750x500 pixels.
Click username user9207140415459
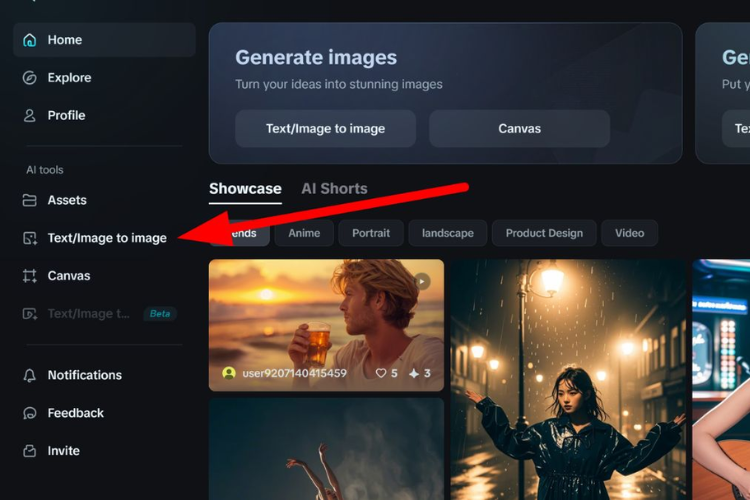tap(295, 373)
